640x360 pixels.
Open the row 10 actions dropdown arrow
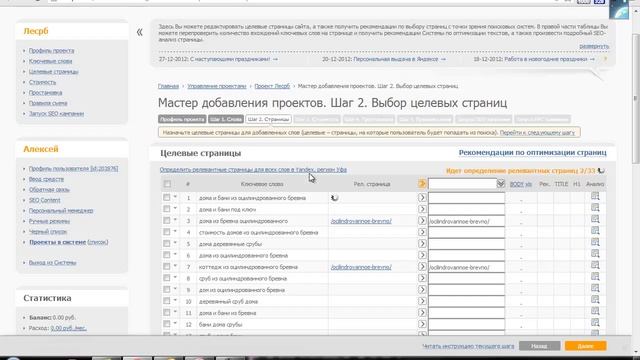pyautogui.click(x=175, y=300)
